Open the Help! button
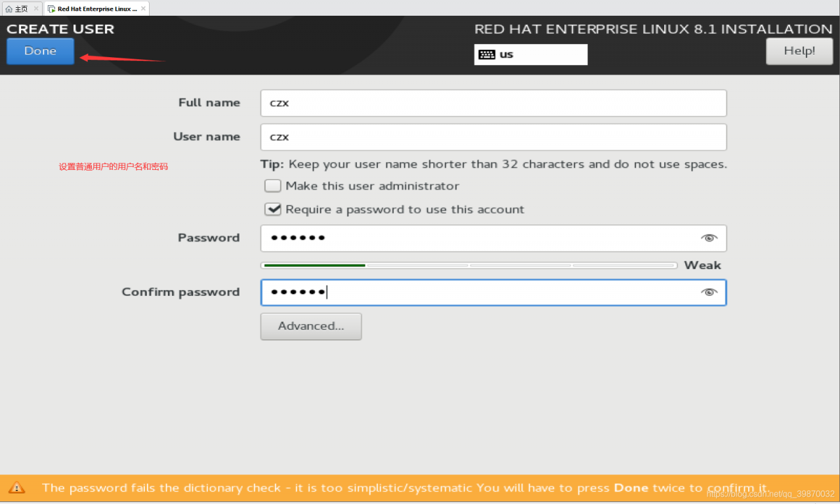 [x=799, y=51]
